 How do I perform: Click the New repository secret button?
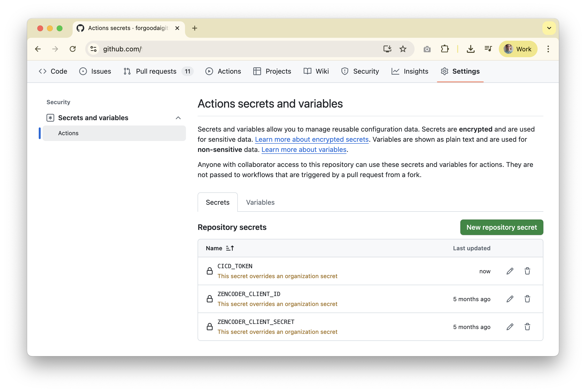point(501,227)
